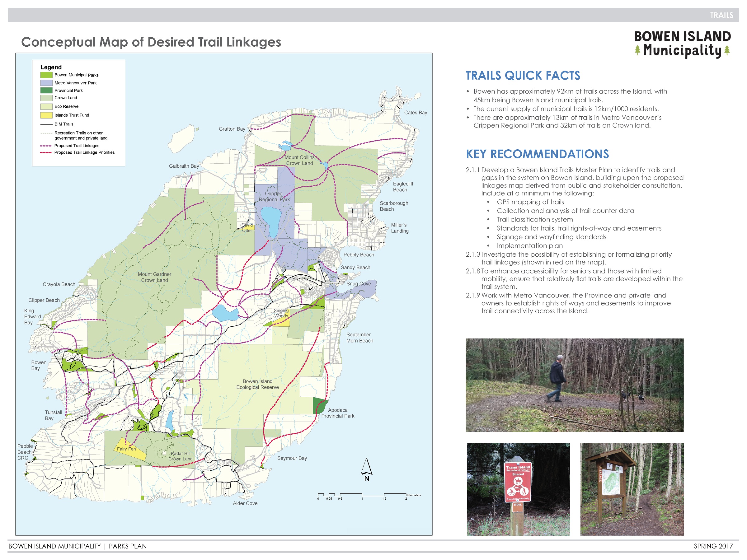747x560 pixels.
Task: Click the 'Grafton Bay' map label
Action: coord(232,129)
